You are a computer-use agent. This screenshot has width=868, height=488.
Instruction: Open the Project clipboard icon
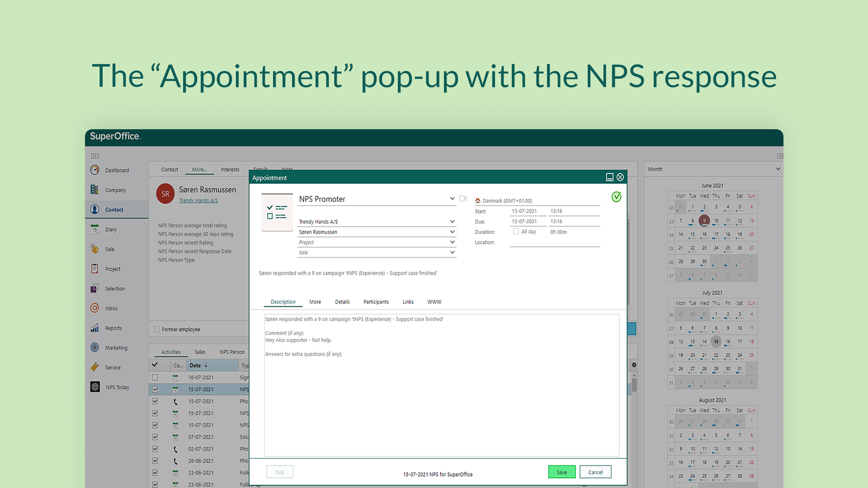pyautogui.click(x=94, y=269)
